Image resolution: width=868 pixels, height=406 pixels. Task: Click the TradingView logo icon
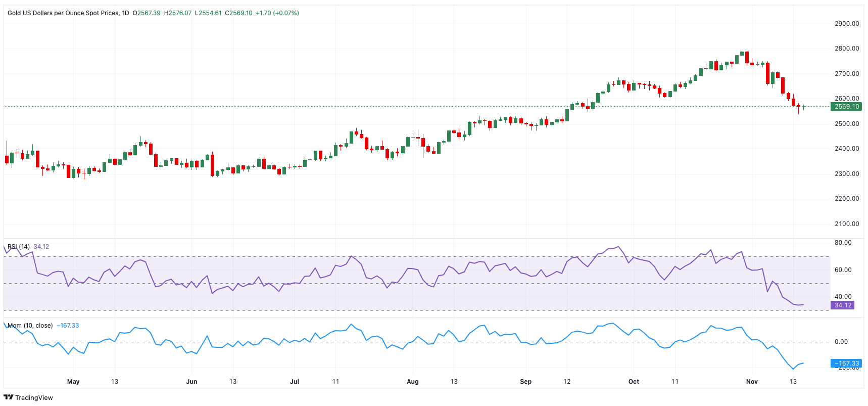(8, 397)
